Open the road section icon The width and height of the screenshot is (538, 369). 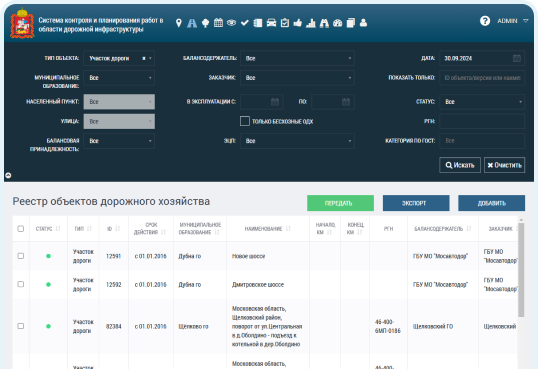(x=192, y=23)
